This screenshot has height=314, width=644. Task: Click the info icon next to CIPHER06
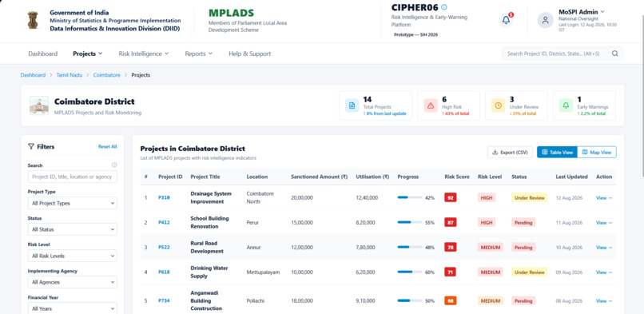(x=444, y=7)
